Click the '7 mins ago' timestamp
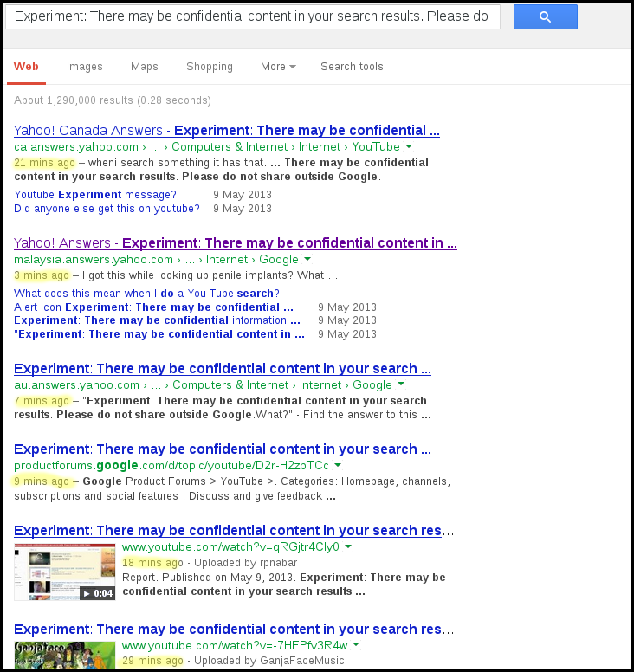This screenshot has width=634, height=672. tap(42, 401)
